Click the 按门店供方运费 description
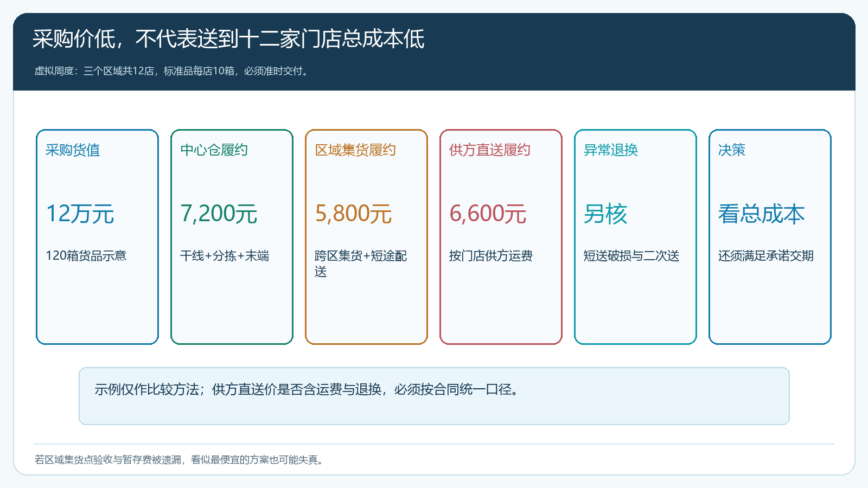This screenshot has width=868, height=488. [491, 256]
